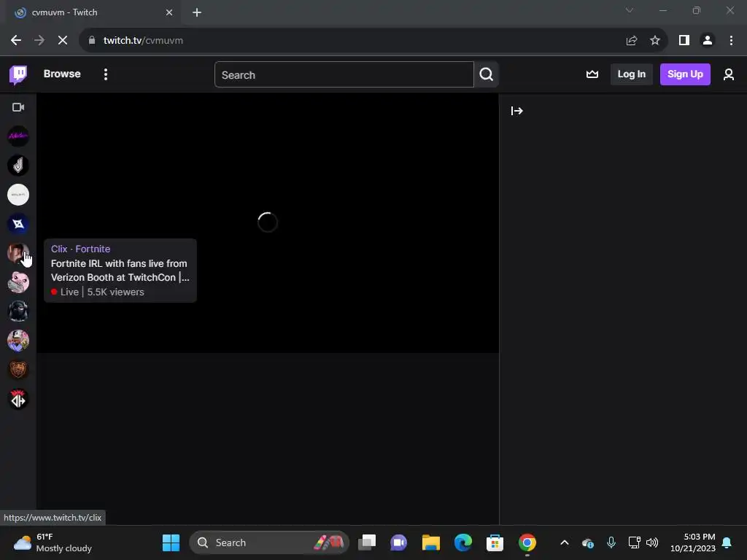This screenshot has width=747, height=560.
Task: Open the user profile menu icon
Action: pos(729,74)
